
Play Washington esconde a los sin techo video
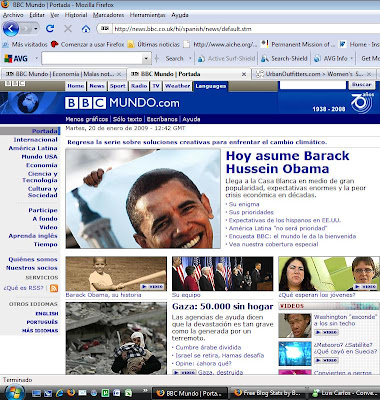pos(326,332)
